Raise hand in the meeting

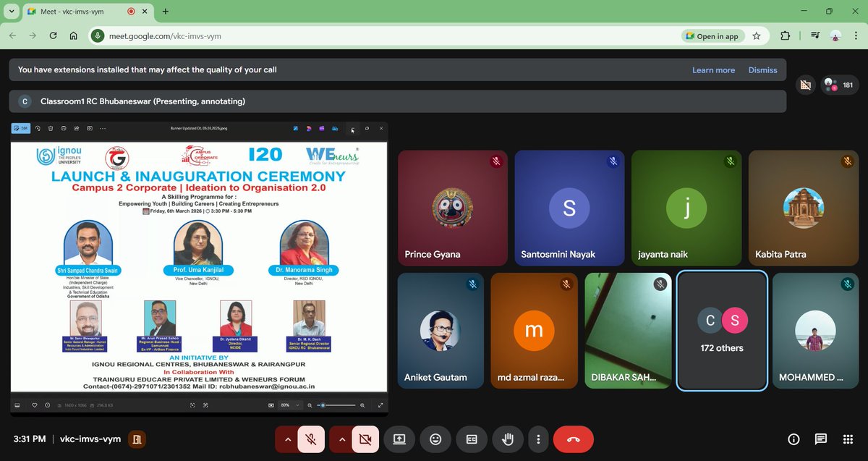508,439
